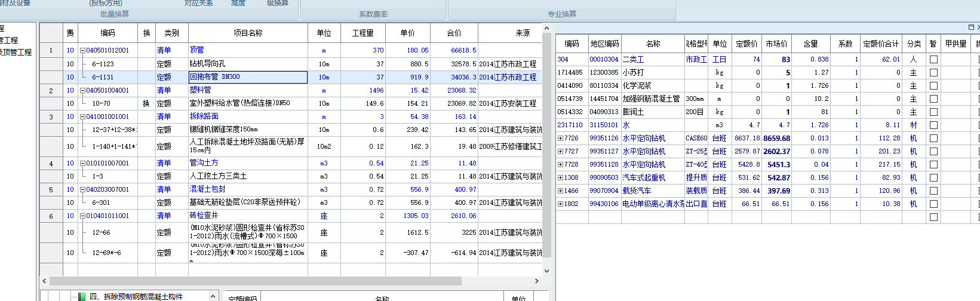Screen dimensions: 980x301
Task: Click the 专业换算 ribbon group label
Action: pyautogui.click(x=562, y=14)
